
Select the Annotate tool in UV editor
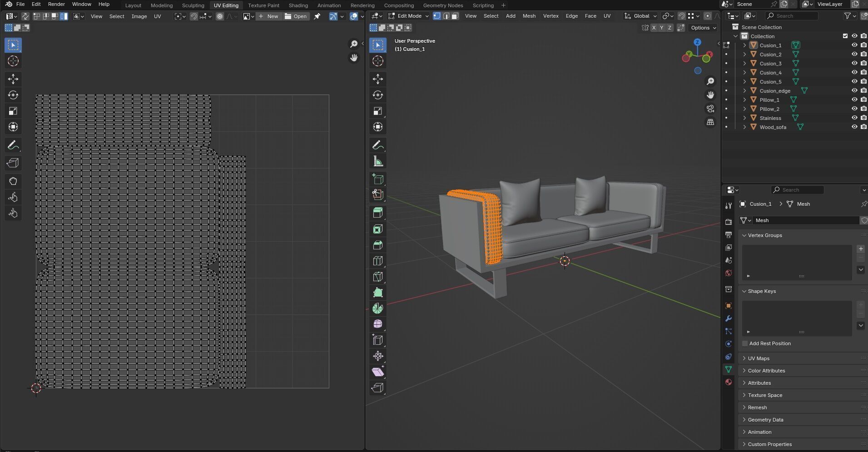pyautogui.click(x=13, y=145)
